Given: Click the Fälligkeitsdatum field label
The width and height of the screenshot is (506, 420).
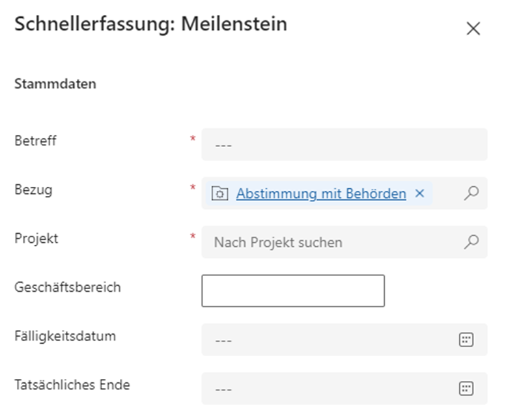Looking at the screenshot, I should (65, 336).
